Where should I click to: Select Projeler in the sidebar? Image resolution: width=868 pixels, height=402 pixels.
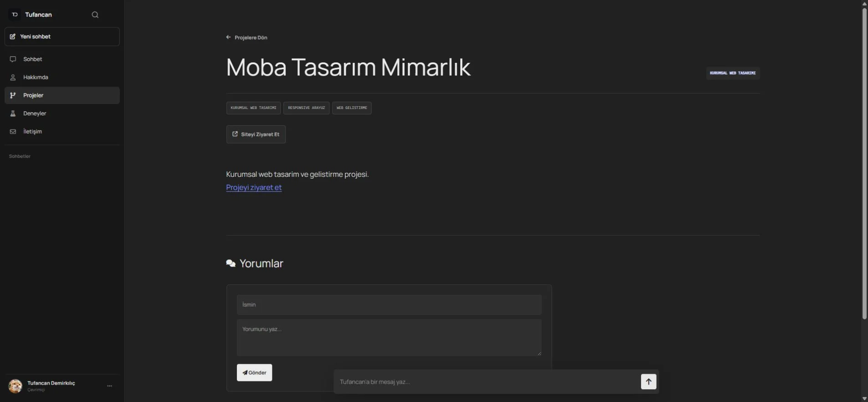click(62, 95)
